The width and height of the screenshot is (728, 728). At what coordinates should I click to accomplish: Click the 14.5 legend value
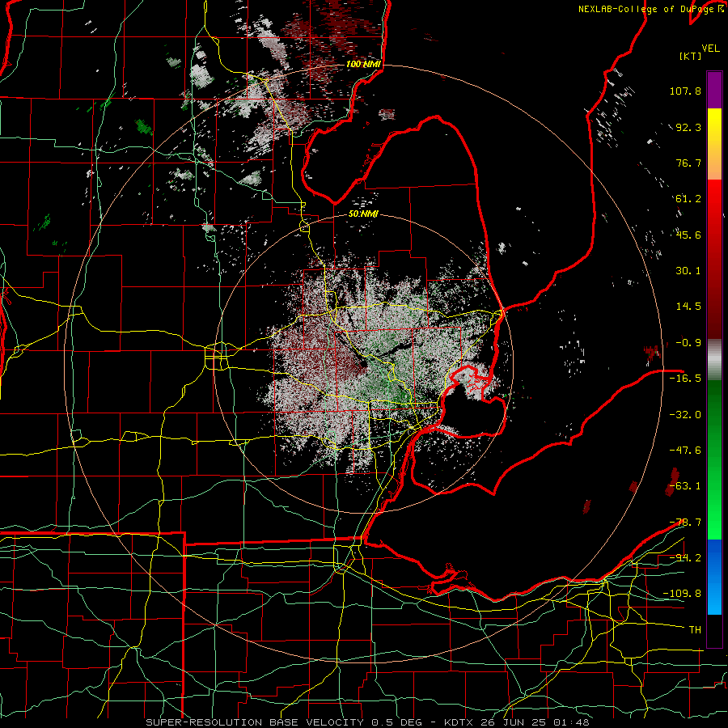coord(688,307)
